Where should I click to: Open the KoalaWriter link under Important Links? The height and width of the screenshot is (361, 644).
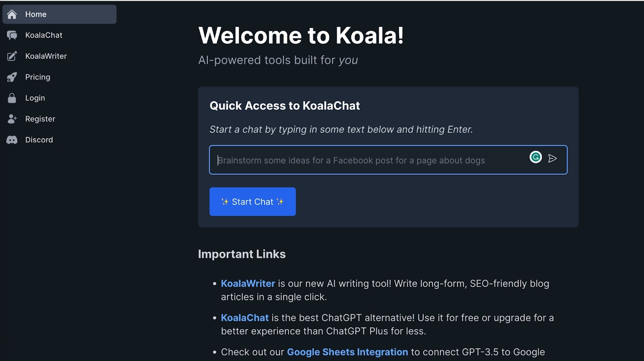point(248,283)
